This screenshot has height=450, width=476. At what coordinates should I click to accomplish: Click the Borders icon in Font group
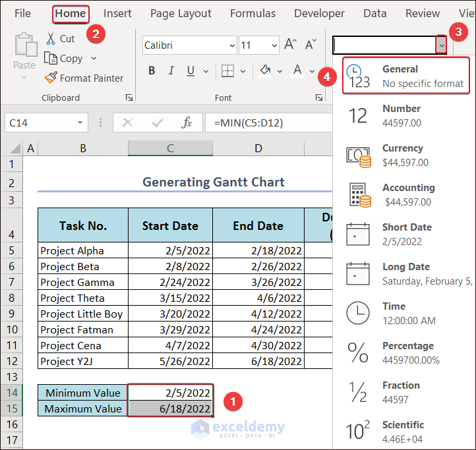(x=227, y=70)
